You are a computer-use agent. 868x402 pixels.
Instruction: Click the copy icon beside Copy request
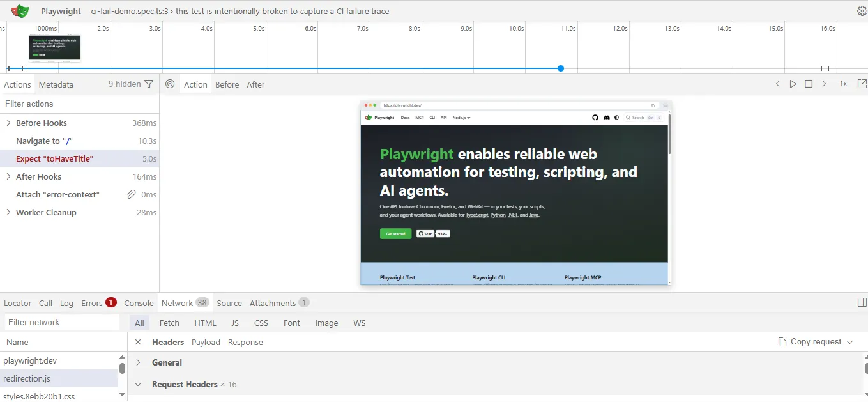tap(782, 342)
